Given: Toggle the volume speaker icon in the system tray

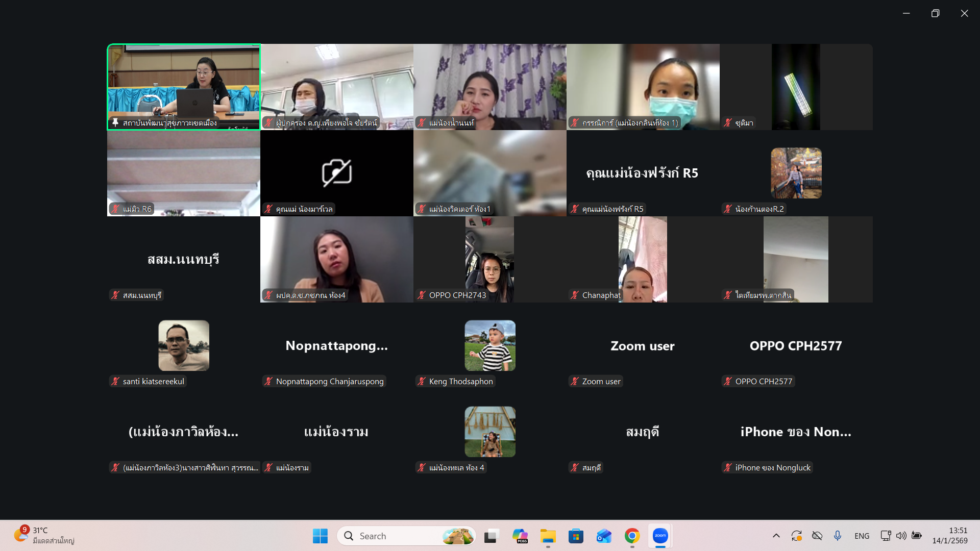Looking at the screenshot, I should pyautogui.click(x=901, y=536).
